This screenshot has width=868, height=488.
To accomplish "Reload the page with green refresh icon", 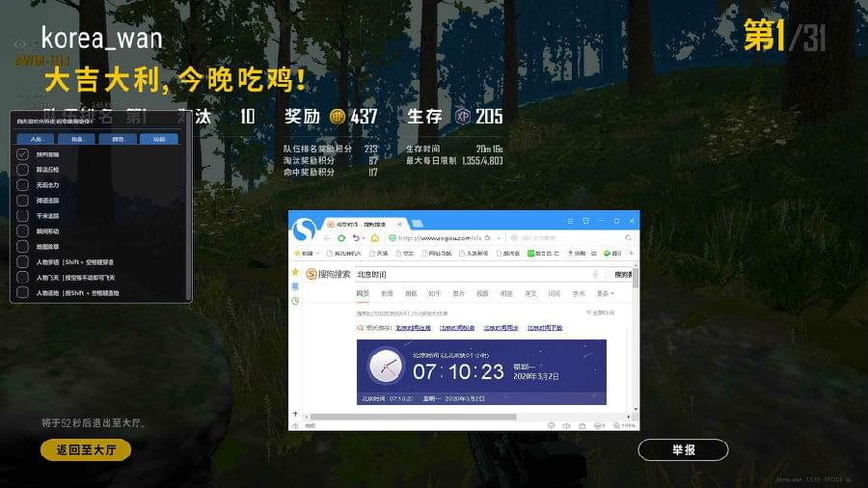I will tap(341, 238).
